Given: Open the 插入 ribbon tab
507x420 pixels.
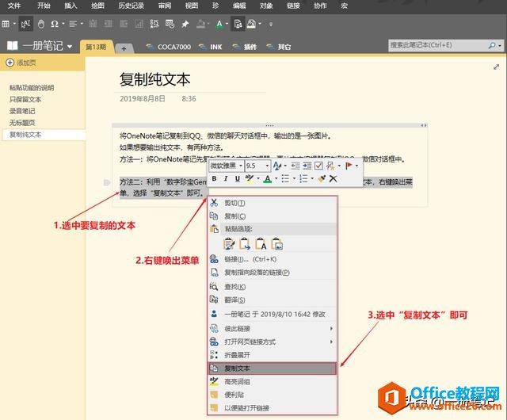Looking at the screenshot, I should coord(71,6).
